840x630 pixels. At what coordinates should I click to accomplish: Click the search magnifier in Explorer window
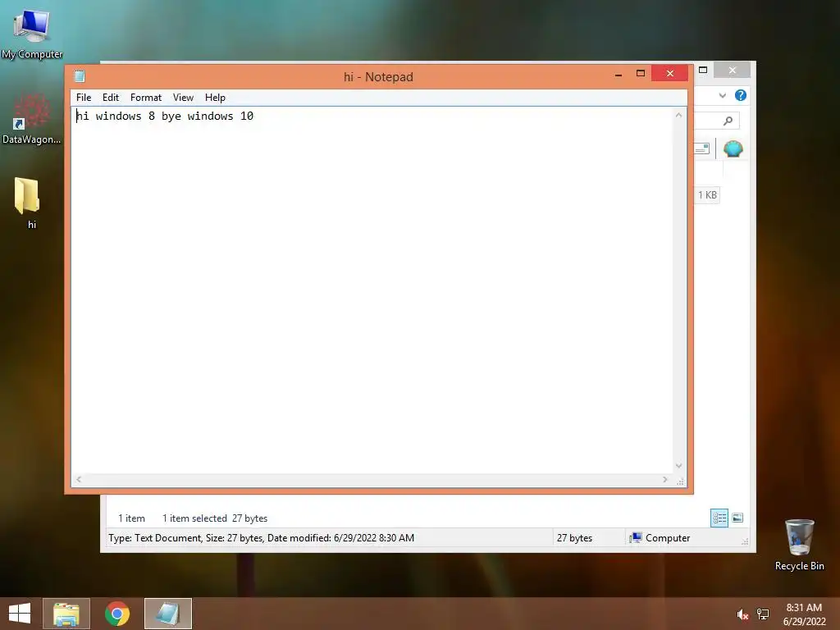(728, 121)
